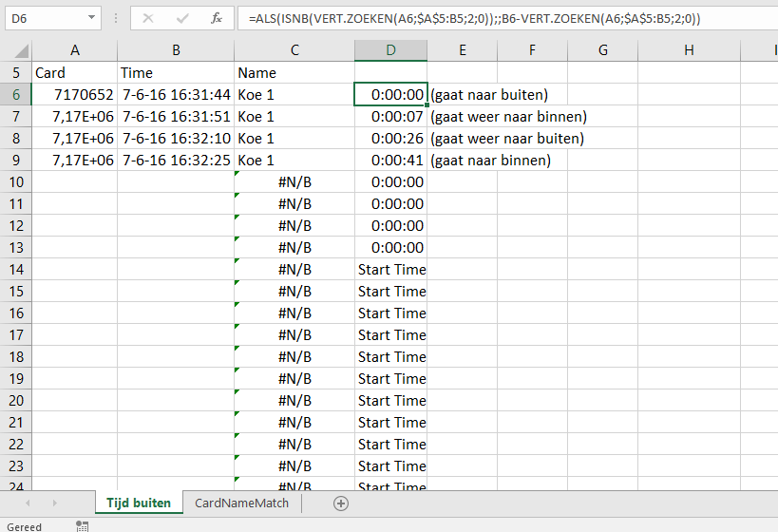The width and height of the screenshot is (778, 532).
Task: Select the Tijd buiten sheet tab
Action: point(139,503)
